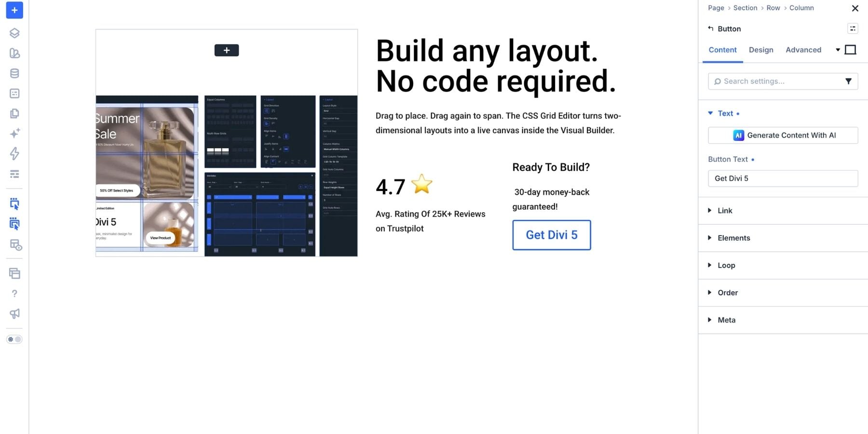Close the Button settings panel
The width and height of the screenshot is (868, 434).
pyautogui.click(x=855, y=8)
